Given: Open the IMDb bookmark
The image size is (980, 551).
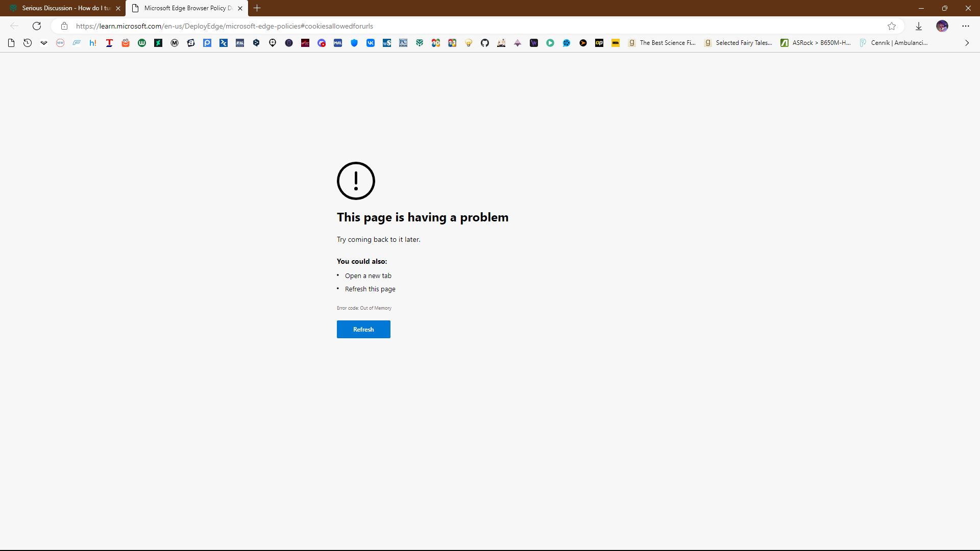Looking at the screenshot, I should pos(616,43).
